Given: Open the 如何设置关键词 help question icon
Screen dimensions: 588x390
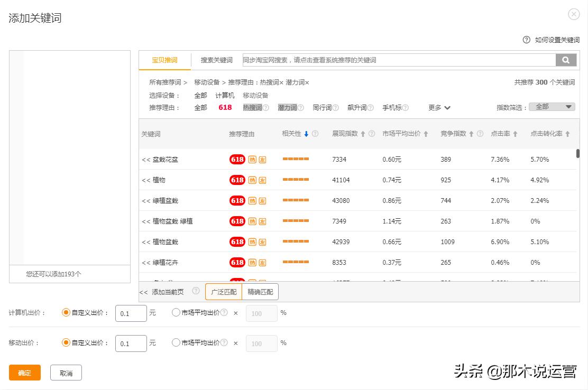Looking at the screenshot, I should tap(527, 40).
